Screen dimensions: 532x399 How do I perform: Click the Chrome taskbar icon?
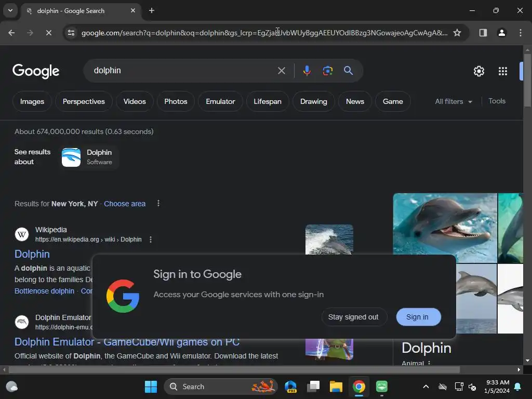pos(358,387)
